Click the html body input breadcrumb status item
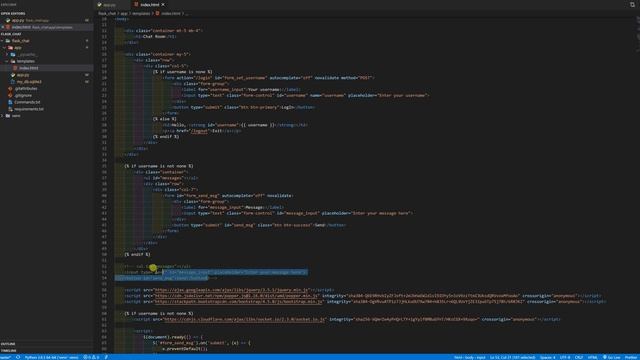The image size is (640, 360). 469,357
